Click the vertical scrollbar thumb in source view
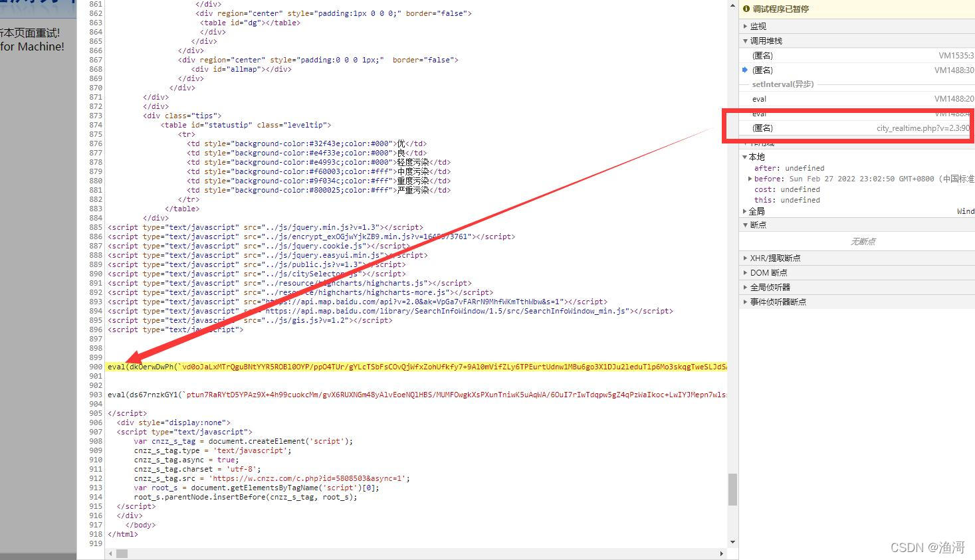 [732, 490]
